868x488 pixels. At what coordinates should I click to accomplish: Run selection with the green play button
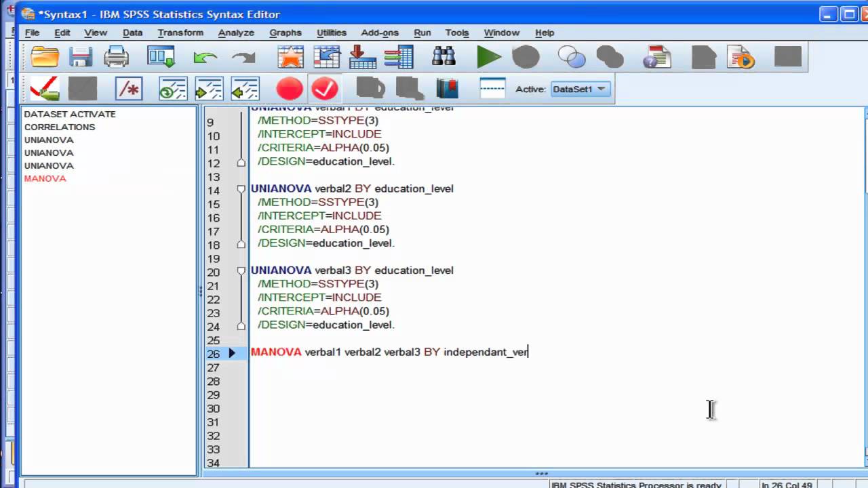[488, 57]
